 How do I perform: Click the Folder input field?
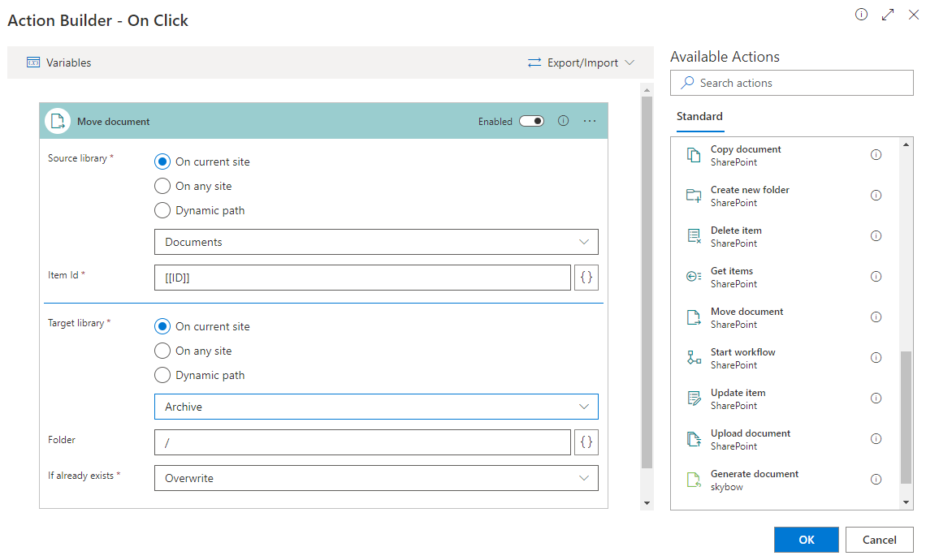pos(362,442)
